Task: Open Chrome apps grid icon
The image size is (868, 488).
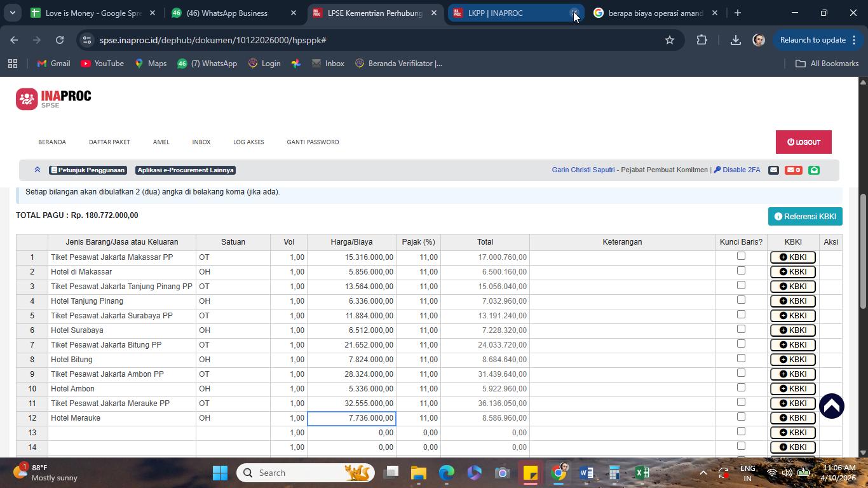Action: point(13,64)
